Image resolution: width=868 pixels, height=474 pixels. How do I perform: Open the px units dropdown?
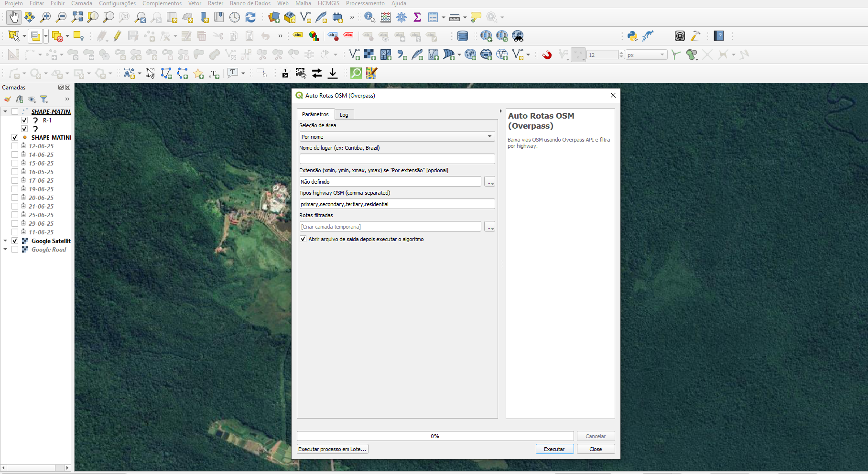[x=646, y=54]
